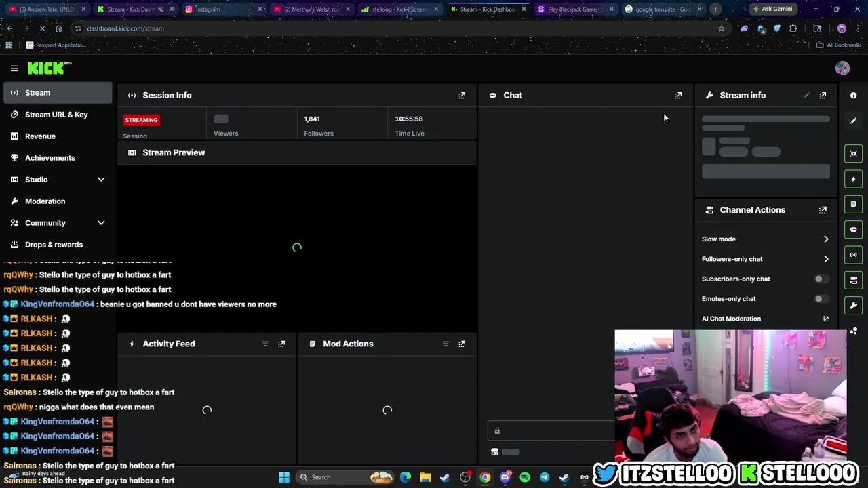
Task: Open Passport Application bookmark
Action: [x=56, y=45]
